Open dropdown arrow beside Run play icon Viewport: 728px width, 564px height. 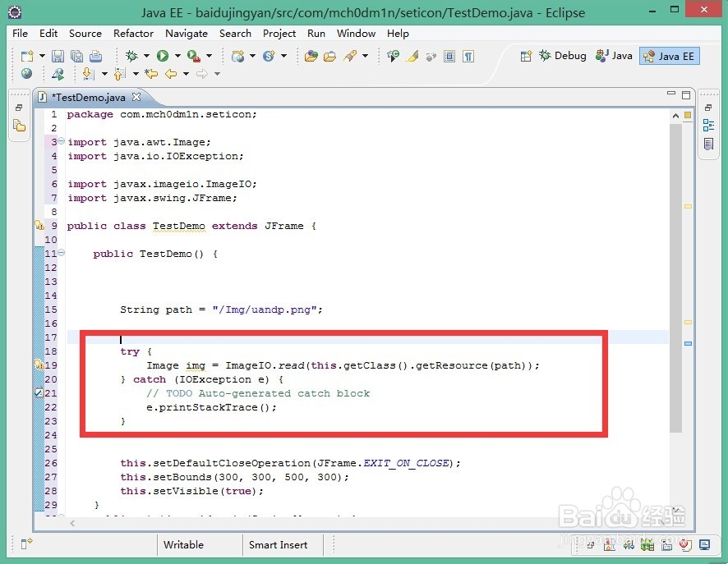click(x=177, y=56)
